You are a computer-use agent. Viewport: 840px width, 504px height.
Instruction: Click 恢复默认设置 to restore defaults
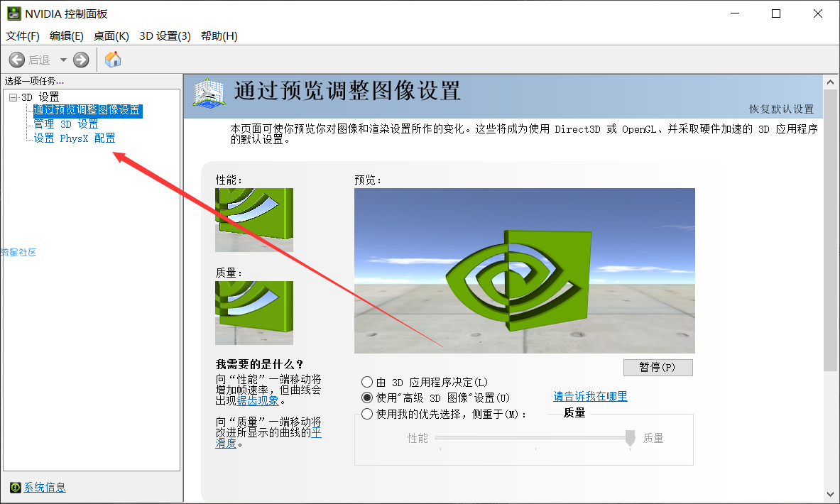[x=781, y=109]
